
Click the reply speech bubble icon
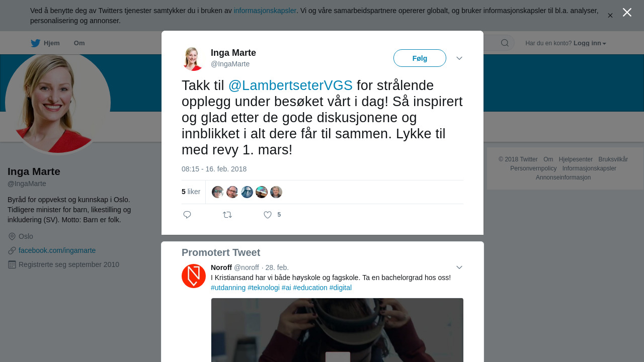(187, 215)
